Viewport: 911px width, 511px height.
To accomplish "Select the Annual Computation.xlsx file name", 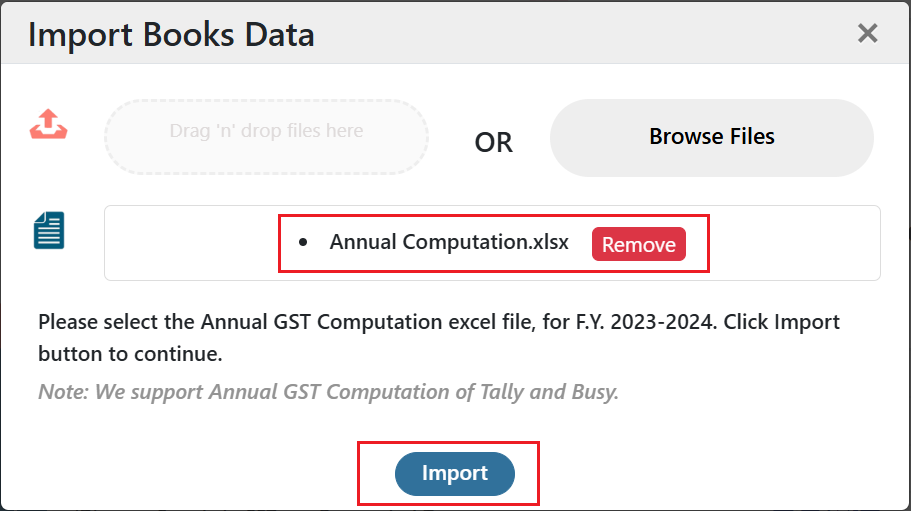I will tap(449, 242).
